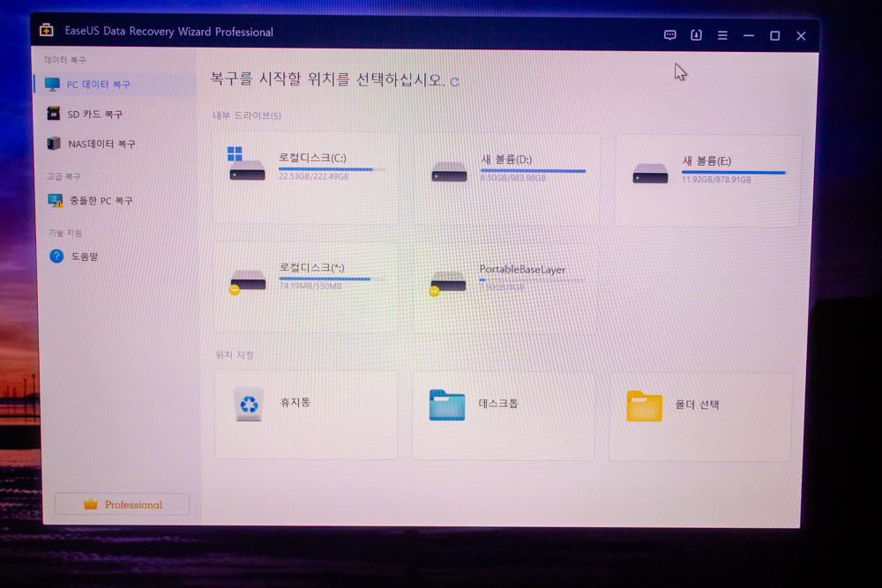Open the hamburger menu in title bar
The height and width of the screenshot is (588, 882).
coord(722,35)
